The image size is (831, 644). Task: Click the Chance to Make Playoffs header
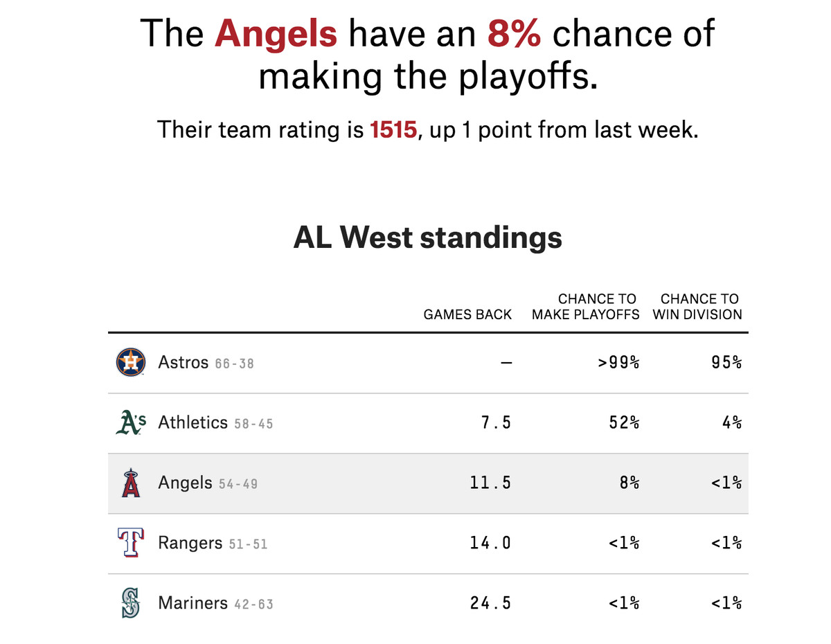pos(585,307)
